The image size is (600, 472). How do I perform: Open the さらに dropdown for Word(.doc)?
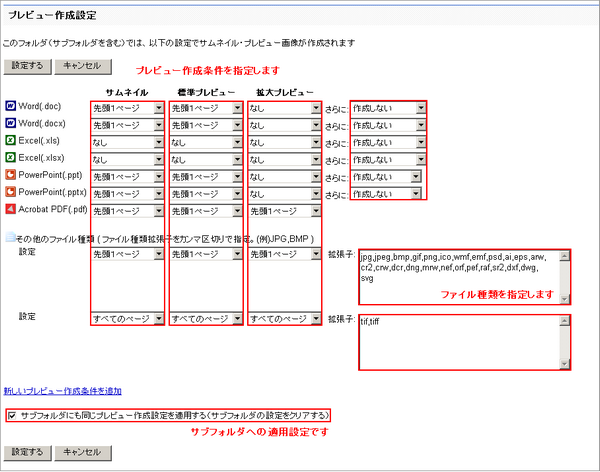pyautogui.click(x=388, y=108)
